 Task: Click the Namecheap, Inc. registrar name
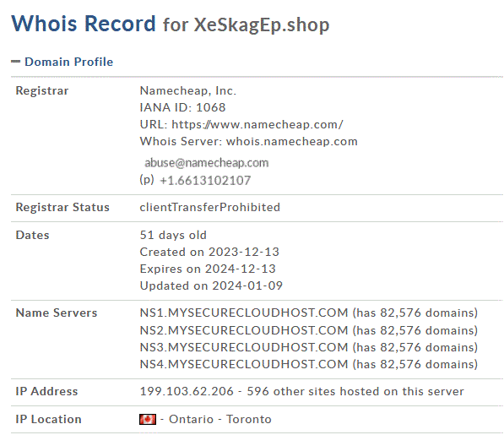click(x=188, y=90)
